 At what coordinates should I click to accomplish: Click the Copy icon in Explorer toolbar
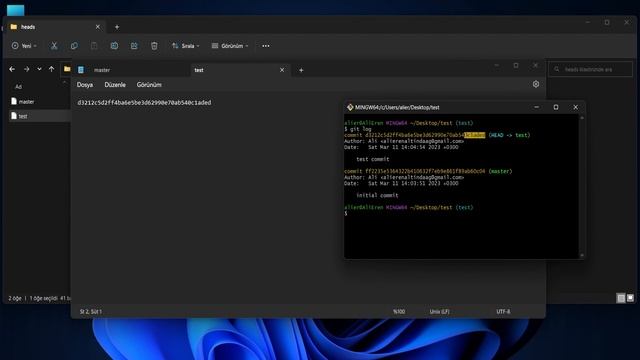(x=74, y=46)
